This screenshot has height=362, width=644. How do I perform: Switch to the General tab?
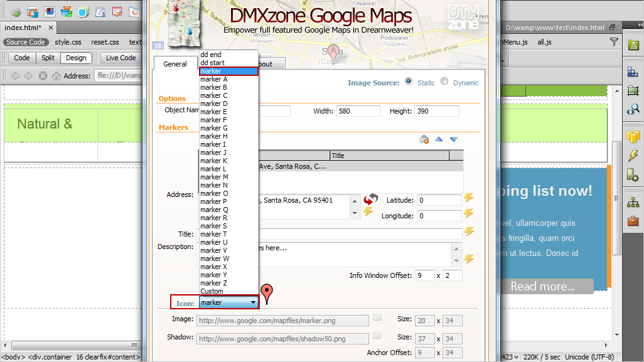[x=175, y=63]
